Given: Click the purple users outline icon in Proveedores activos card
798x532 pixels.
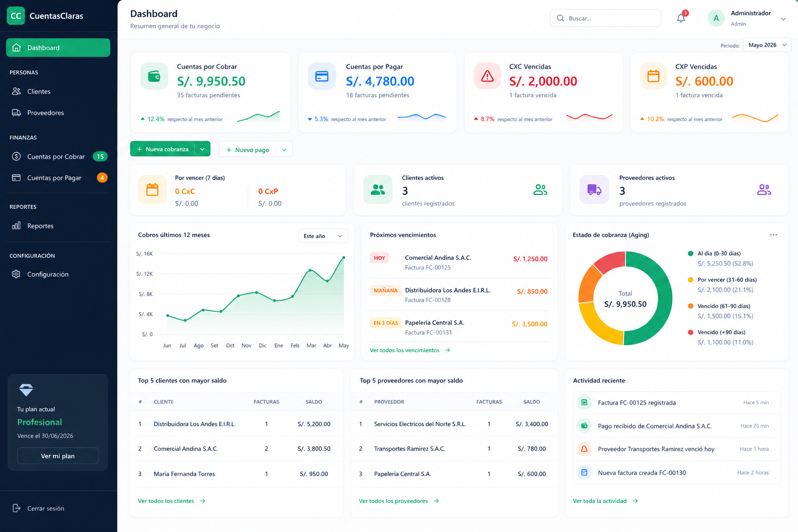Looking at the screenshot, I should pos(764,190).
